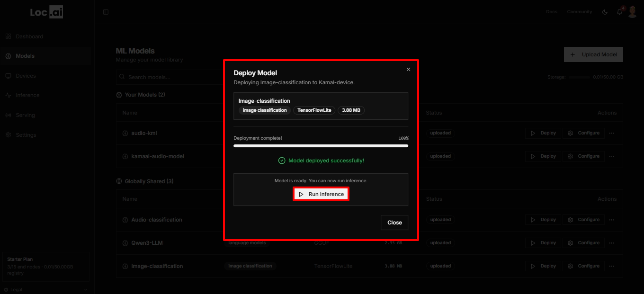Expand the Legal dropdown at sidebar bottom
This screenshot has height=294, width=644.
click(x=45, y=289)
